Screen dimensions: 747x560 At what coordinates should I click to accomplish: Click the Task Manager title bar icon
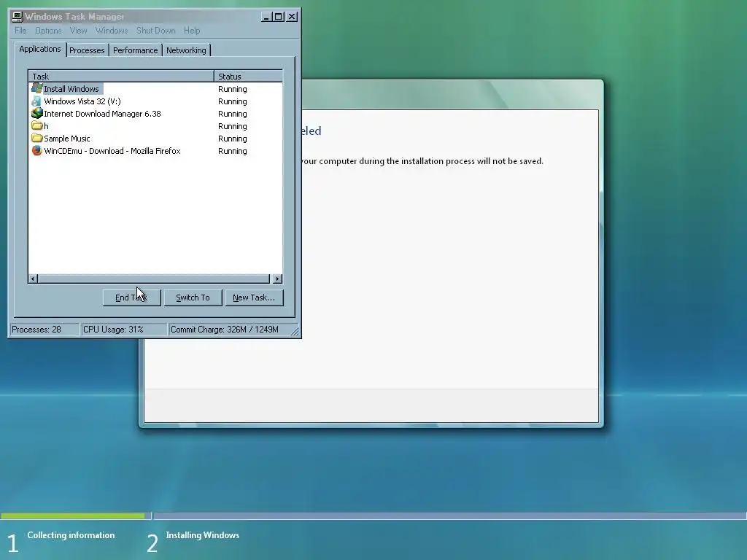tap(18, 17)
